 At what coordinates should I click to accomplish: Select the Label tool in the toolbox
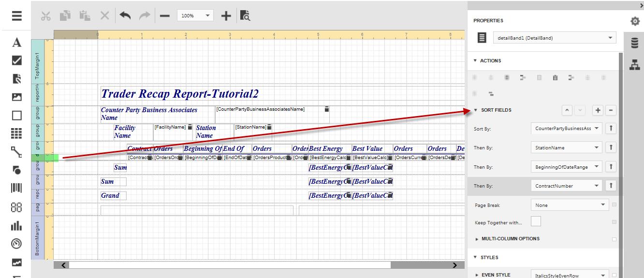click(17, 43)
